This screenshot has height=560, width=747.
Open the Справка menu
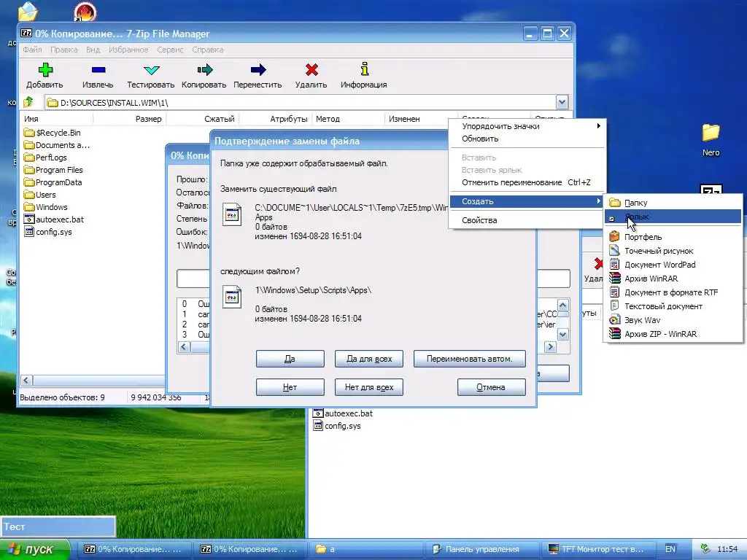(208, 50)
